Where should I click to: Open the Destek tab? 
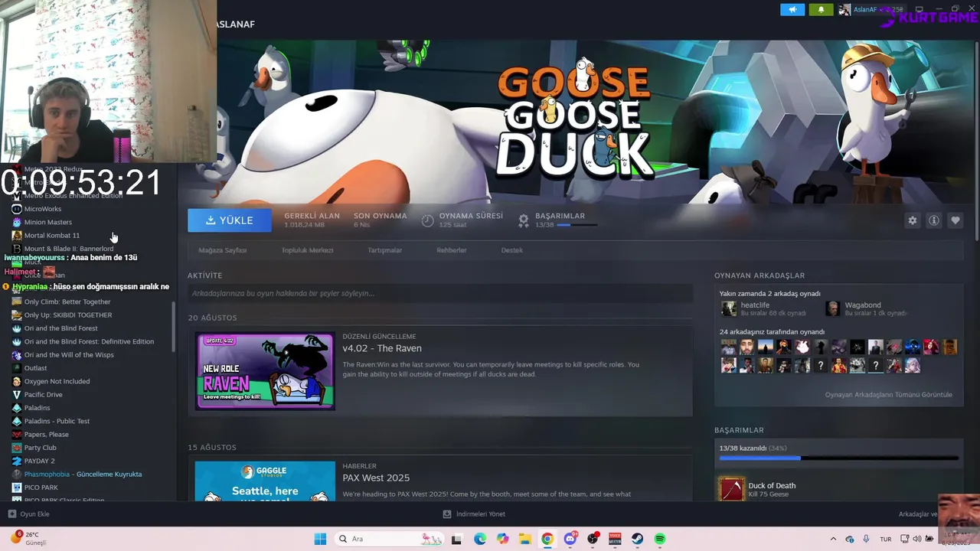click(x=512, y=250)
